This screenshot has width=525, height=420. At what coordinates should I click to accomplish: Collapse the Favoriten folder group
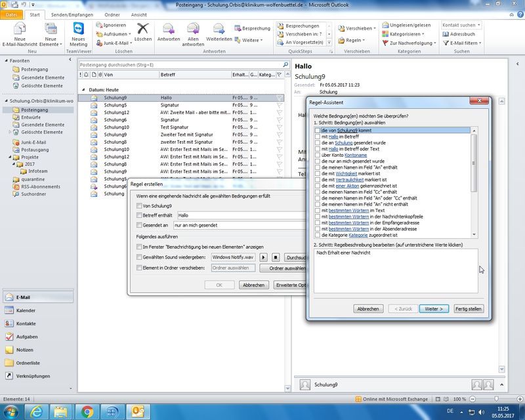(x=5, y=60)
